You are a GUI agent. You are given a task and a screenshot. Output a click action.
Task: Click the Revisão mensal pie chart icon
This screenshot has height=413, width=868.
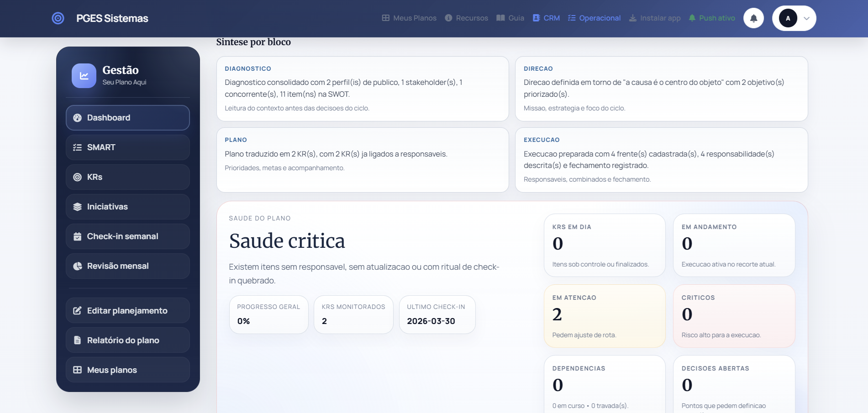(77, 266)
